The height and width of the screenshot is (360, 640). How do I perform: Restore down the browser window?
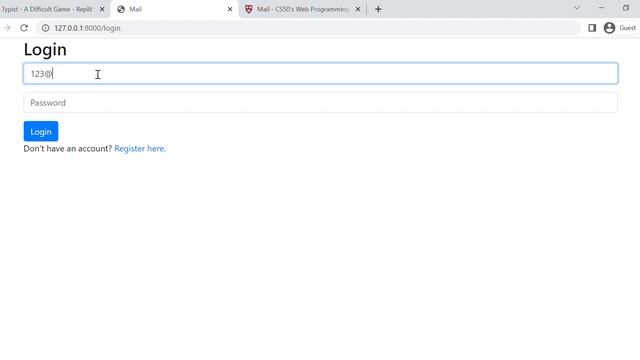click(x=626, y=8)
